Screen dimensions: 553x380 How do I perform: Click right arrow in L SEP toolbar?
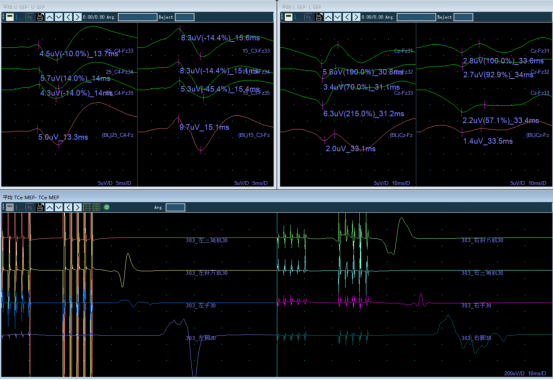point(356,17)
